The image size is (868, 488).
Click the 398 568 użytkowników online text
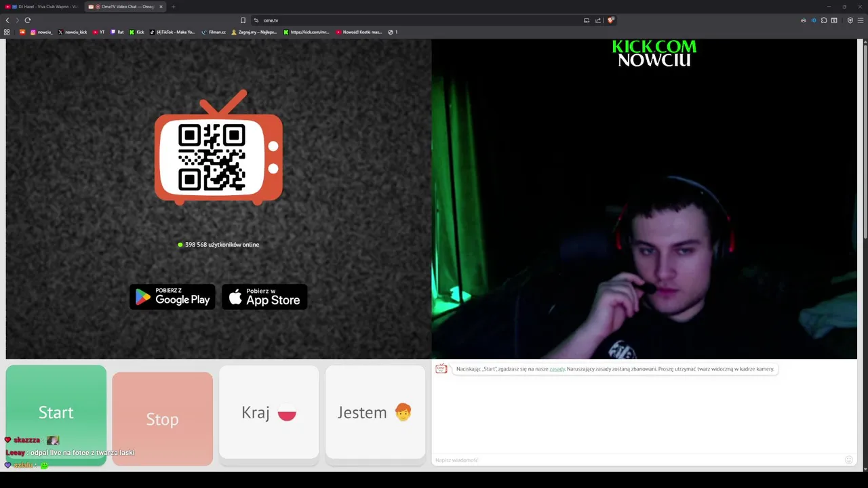[x=222, y=245]
